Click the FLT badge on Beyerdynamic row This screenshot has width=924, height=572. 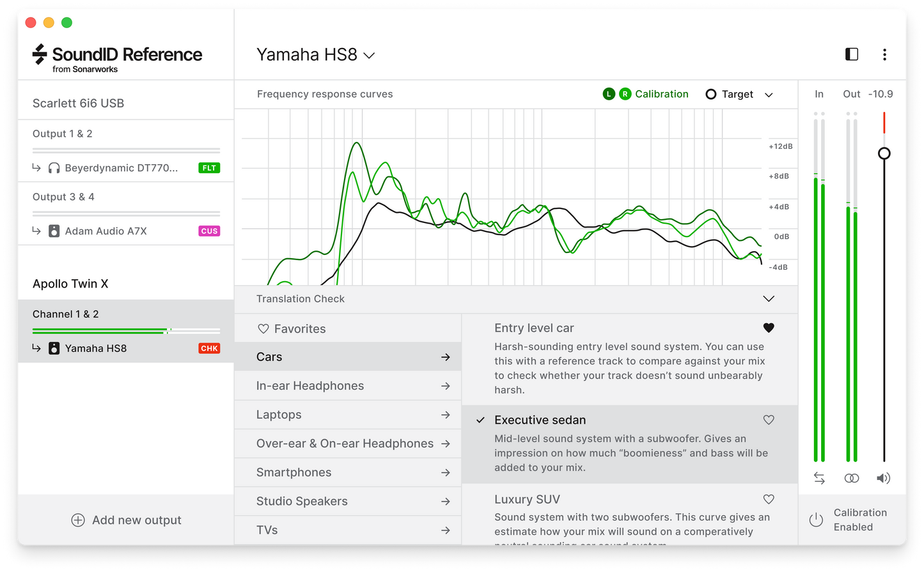209,168
